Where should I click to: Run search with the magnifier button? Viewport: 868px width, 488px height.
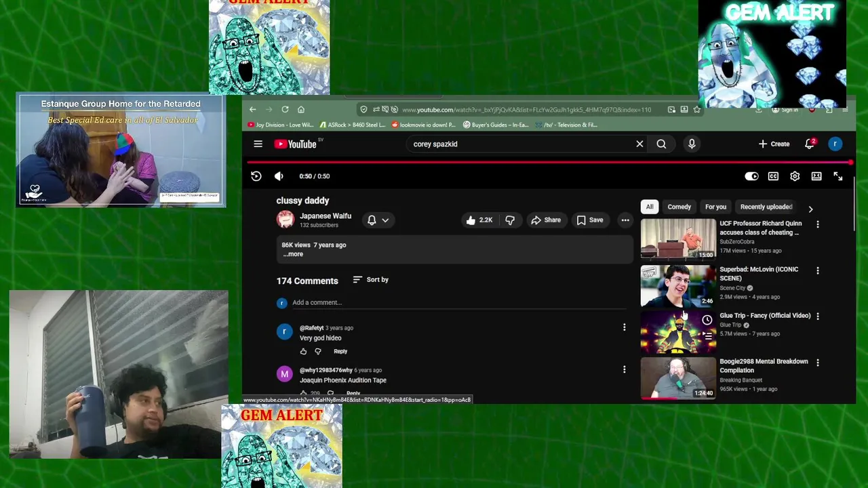click(x=661, y=144)
